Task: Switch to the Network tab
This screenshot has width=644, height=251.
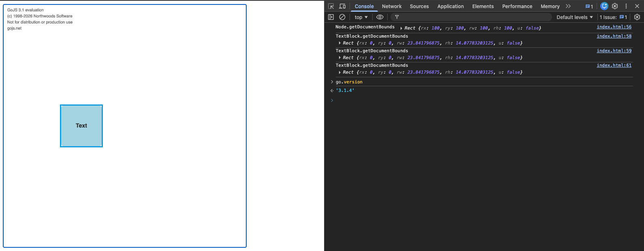Action: (x=392, y=6)
